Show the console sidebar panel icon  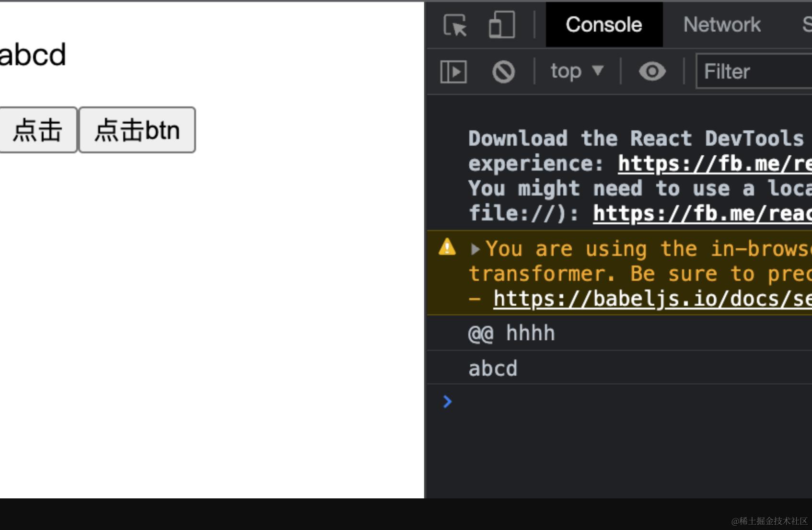(453, 72)
